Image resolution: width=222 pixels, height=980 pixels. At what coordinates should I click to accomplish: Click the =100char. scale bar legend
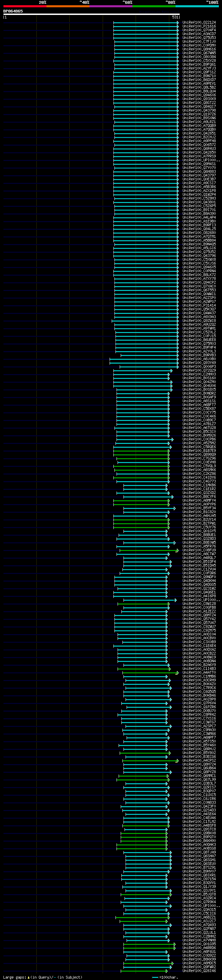(x=165, y=977)
